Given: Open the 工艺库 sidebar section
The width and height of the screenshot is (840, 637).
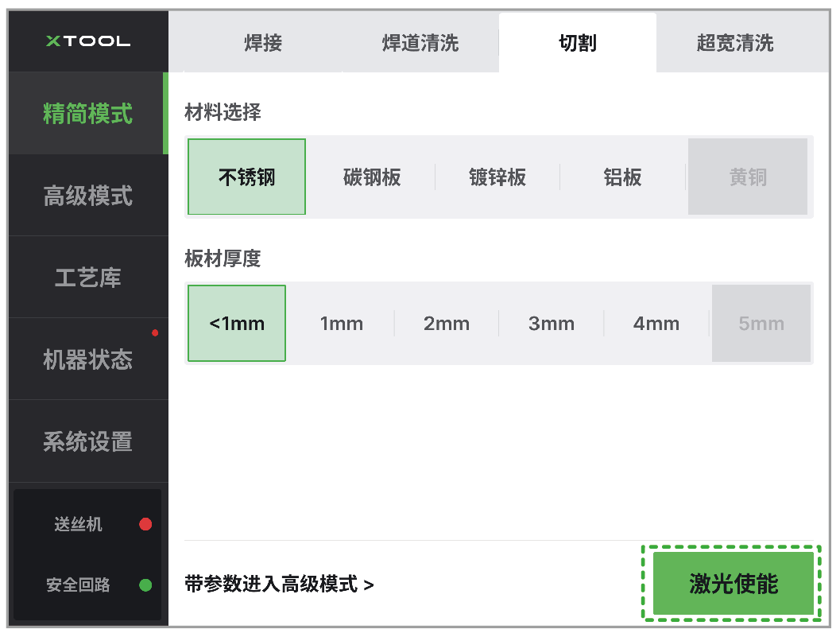Looking at the screenshot, I should pyautogui.click(x=88, y=278).
